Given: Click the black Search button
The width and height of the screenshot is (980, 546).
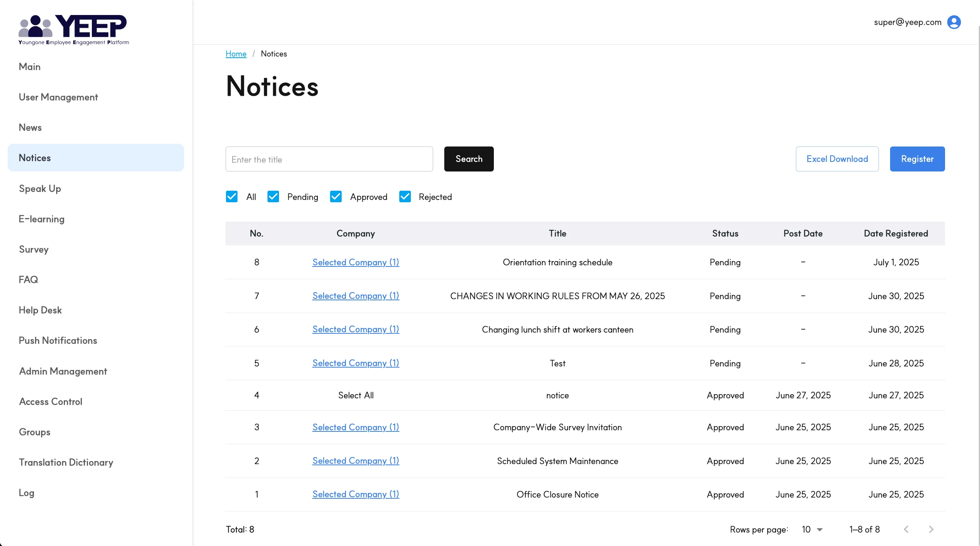Looking at the screenshot, I should tap(468, 159).
